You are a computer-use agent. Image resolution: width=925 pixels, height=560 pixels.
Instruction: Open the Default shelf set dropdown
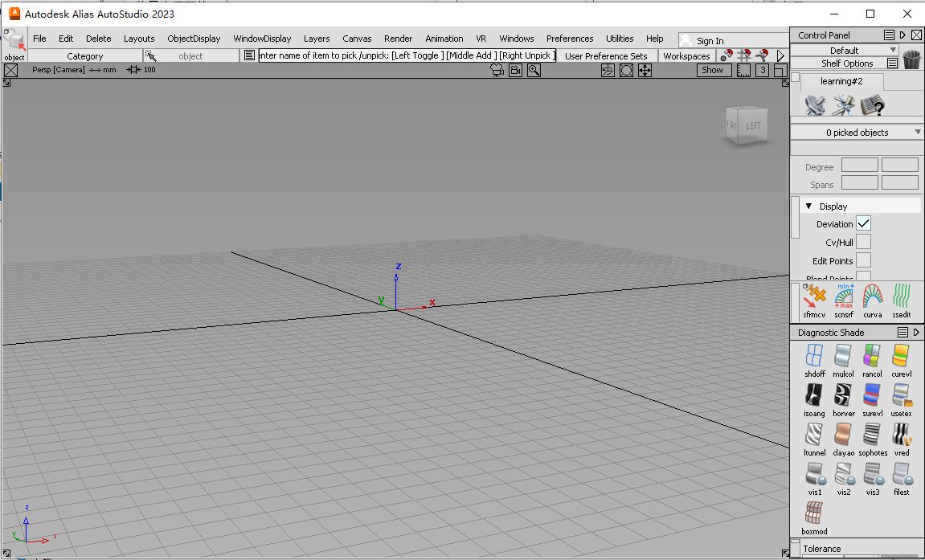coord(845,50)
